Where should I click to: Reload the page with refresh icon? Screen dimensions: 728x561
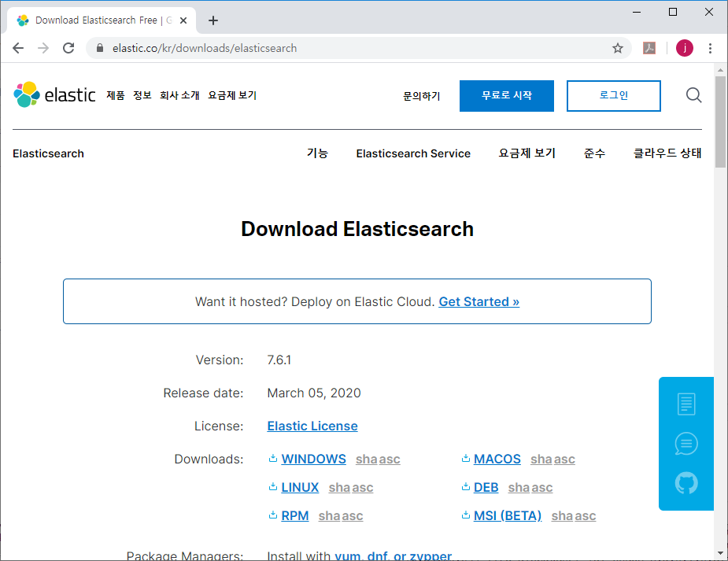(68, 48)
